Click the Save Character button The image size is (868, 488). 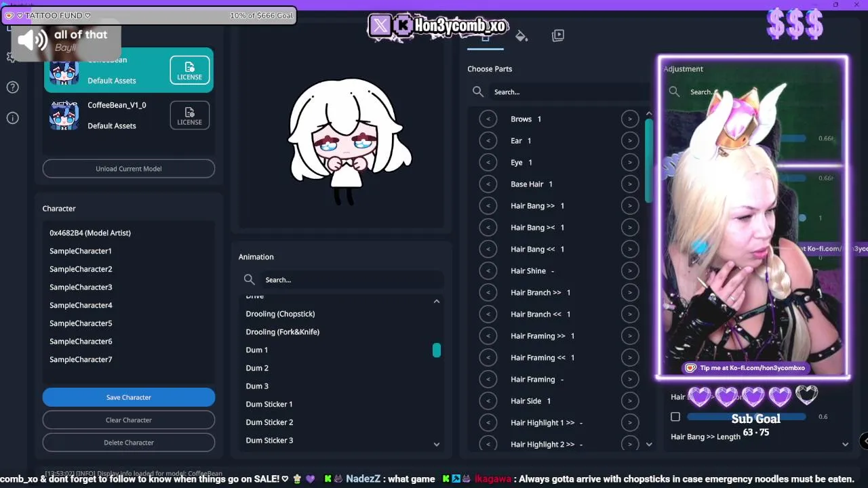pos(129,397)
